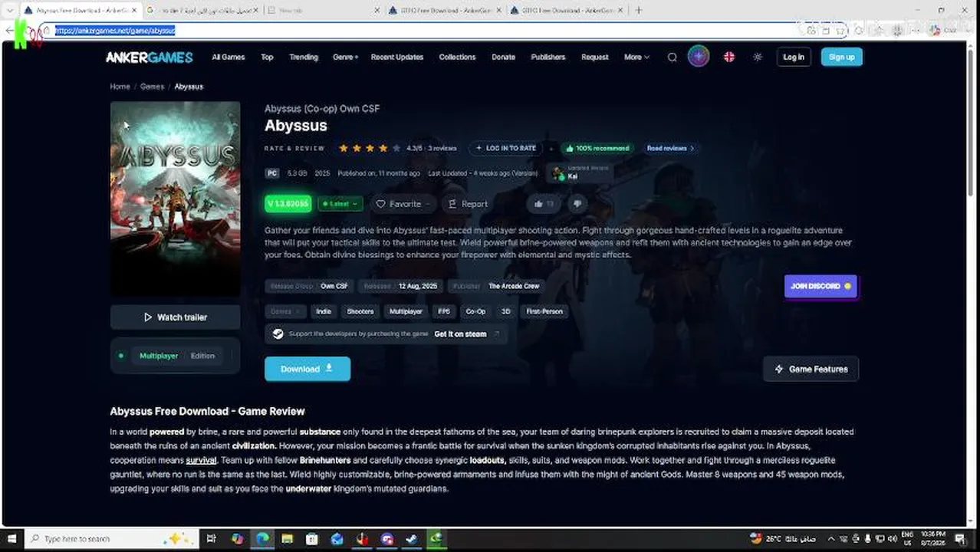The height and width of the screenshot is (552, 980).
Task: Click the blue Download button
Action: tap(307, 369)
